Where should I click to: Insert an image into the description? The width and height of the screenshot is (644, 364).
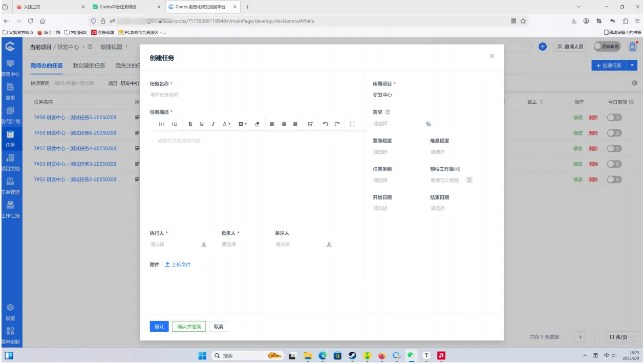point(310,124)
